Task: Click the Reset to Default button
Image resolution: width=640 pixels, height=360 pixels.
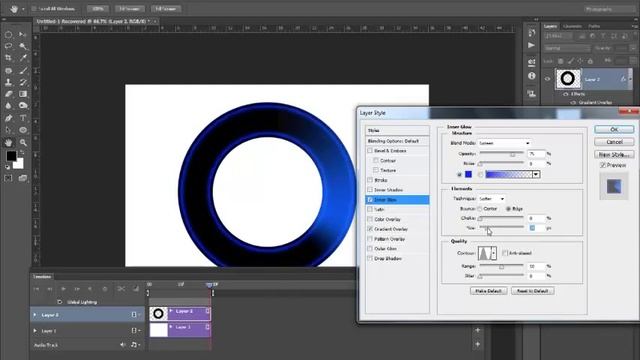Action: pyautogui.click(x=533, y=291)
